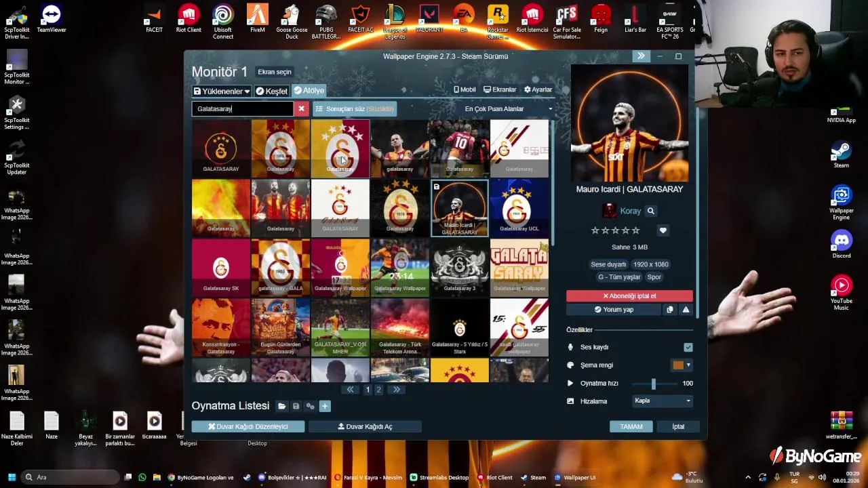The width and height of the screenshot is (868, 488).
Task: Launch TeamViewer desktop icon
Action: (x=52, y=19)
